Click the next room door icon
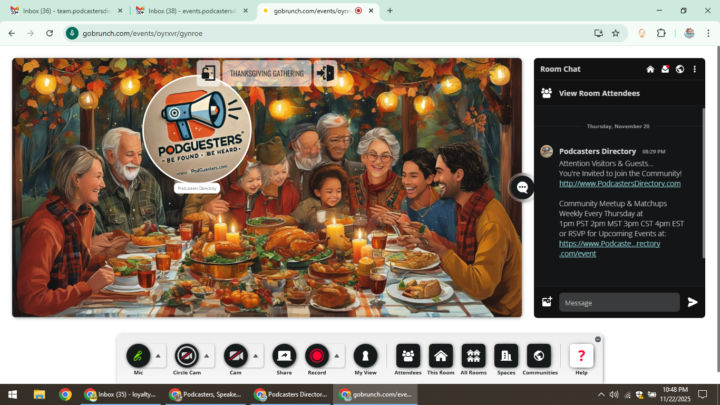720x405 pixels. click(x=325, y=73)
